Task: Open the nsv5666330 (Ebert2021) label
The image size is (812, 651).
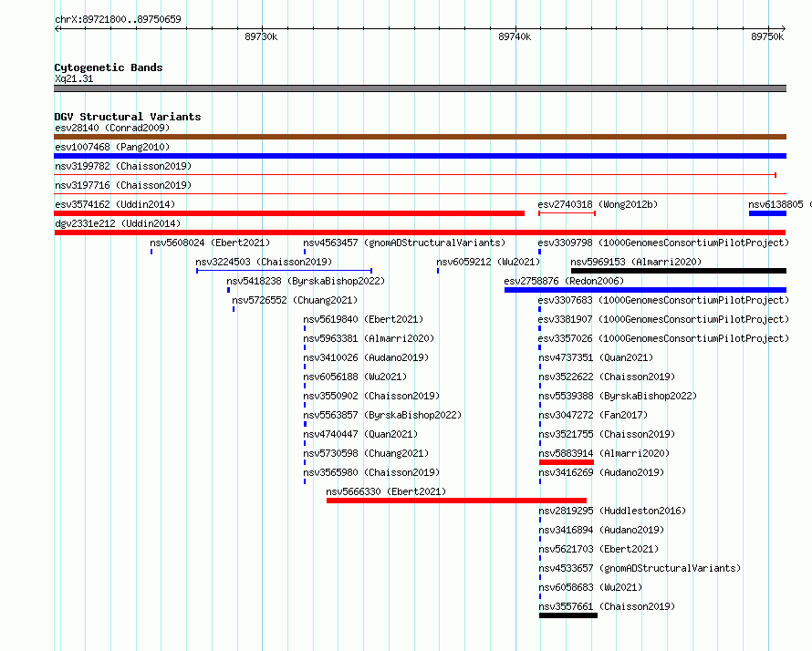Action: point(386,491)
